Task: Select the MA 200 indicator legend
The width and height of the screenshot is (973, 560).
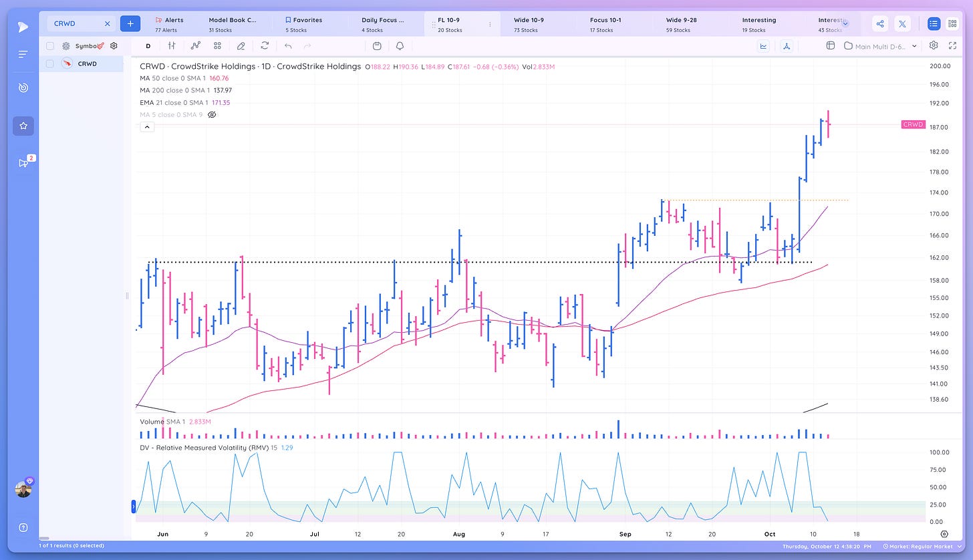Action: [186, 90]
